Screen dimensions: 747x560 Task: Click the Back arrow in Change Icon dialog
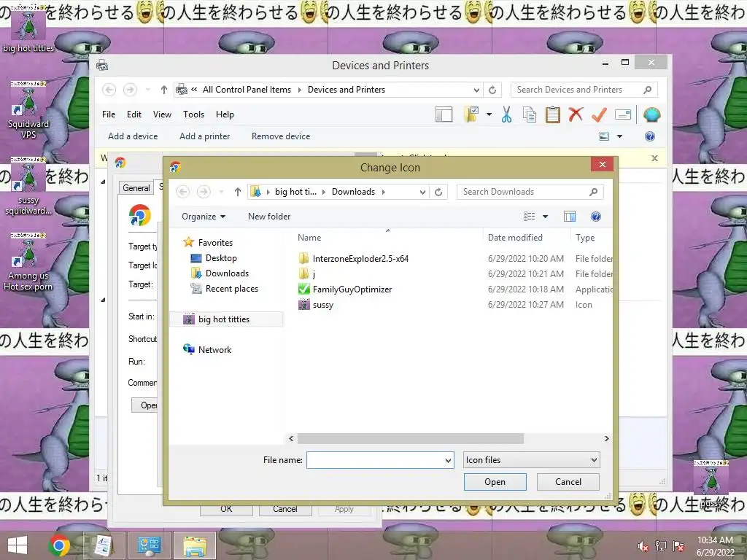183,192
